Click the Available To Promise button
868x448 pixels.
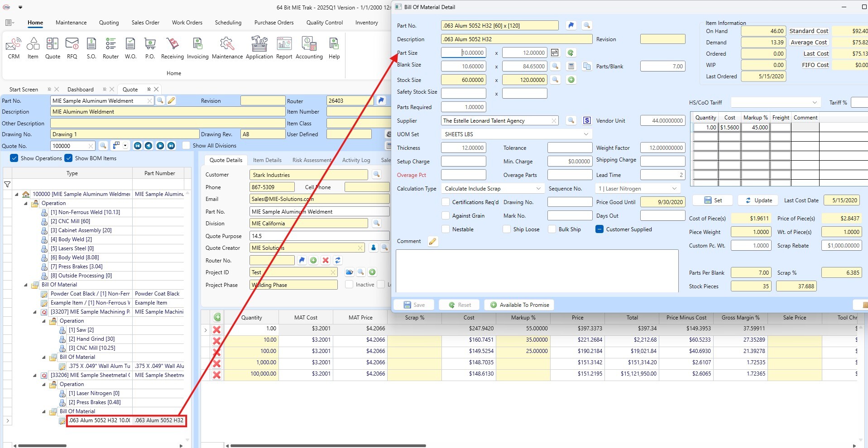[x=519, y=305]
